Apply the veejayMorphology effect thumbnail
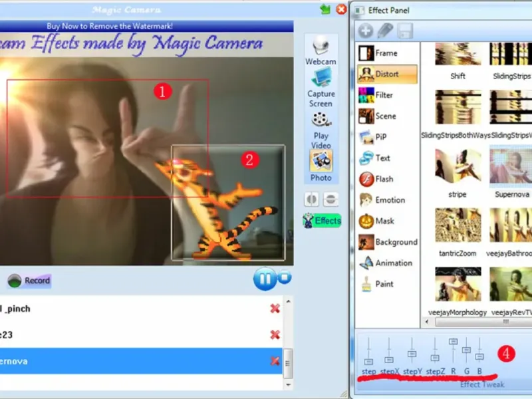Image resolution: width=532 pixels, height=399 pixels. click(458, 285)
